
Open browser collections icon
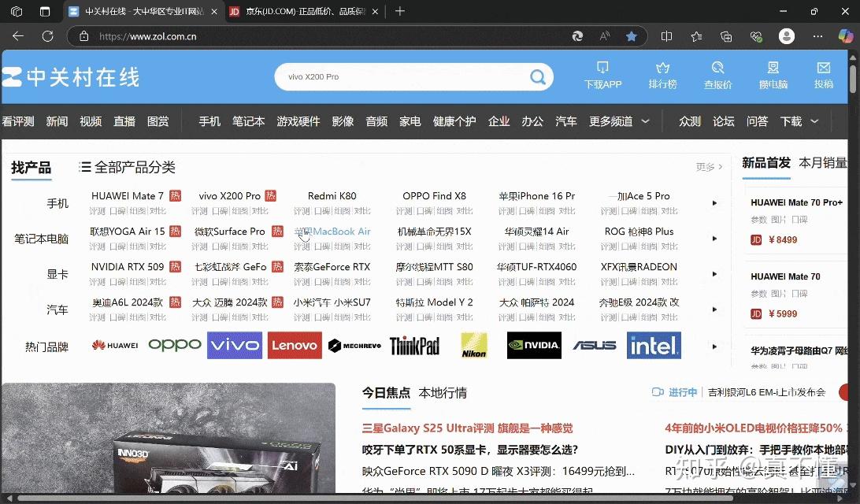tap(726, 36)
